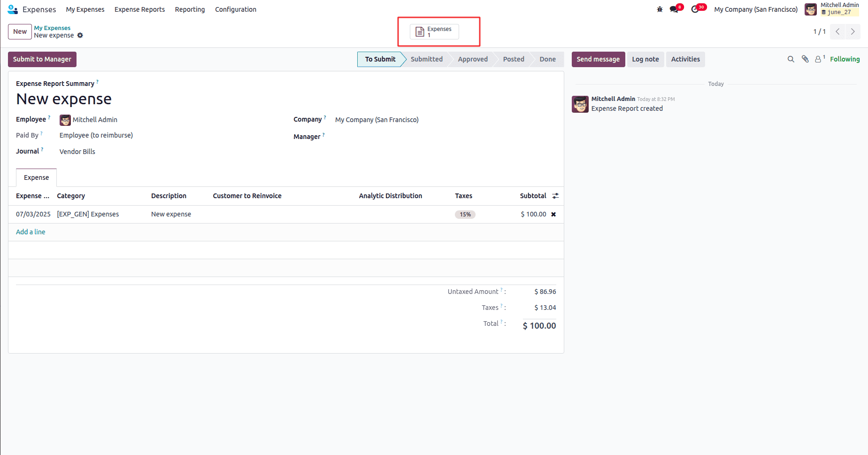Click the empty Manager field

pos(446,137)
